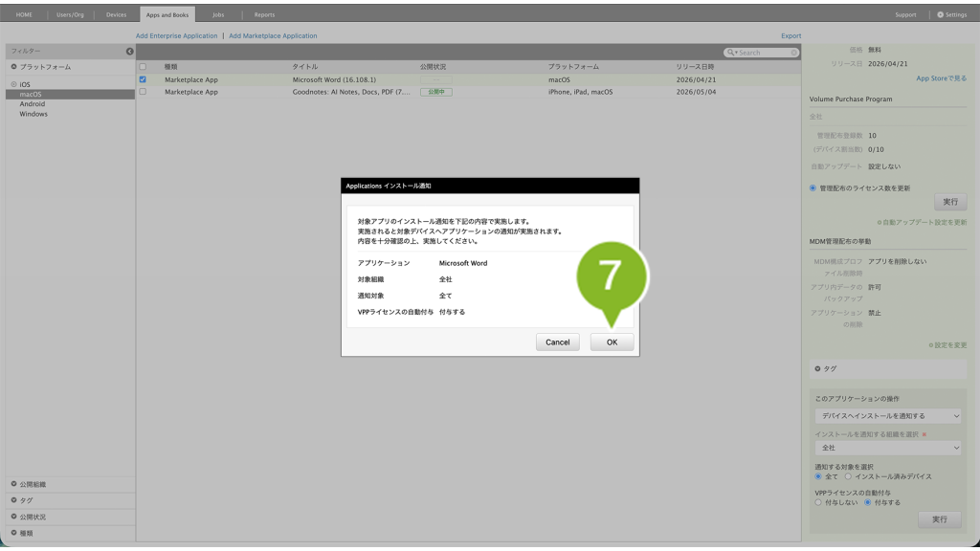Open Settings with the gear icon
This screenshot has width=980, height=551.
[952, 14]
